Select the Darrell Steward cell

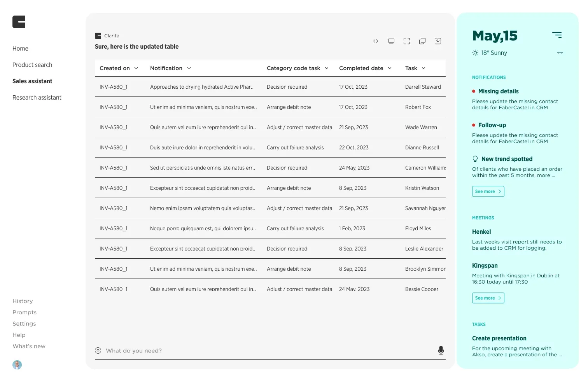point(423,87)
